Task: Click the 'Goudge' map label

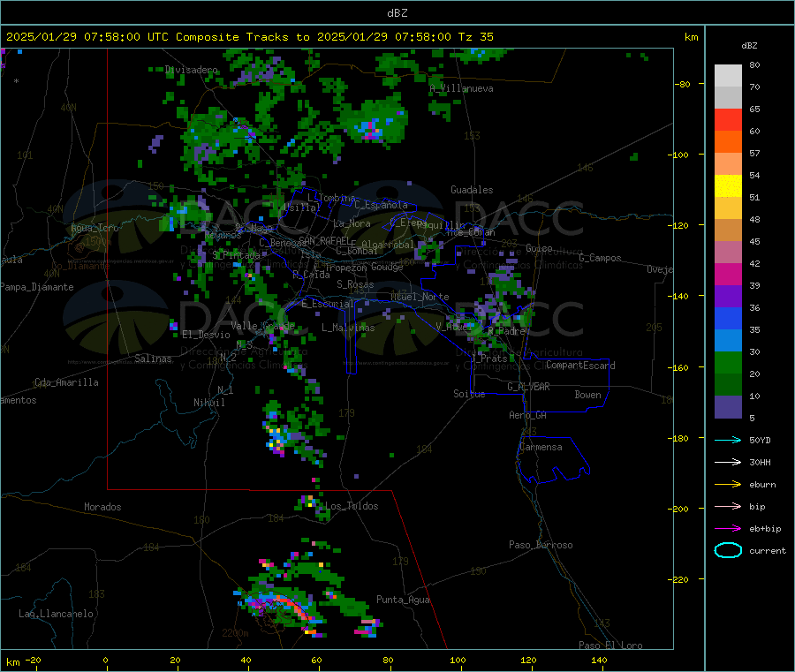Action: 387,267
